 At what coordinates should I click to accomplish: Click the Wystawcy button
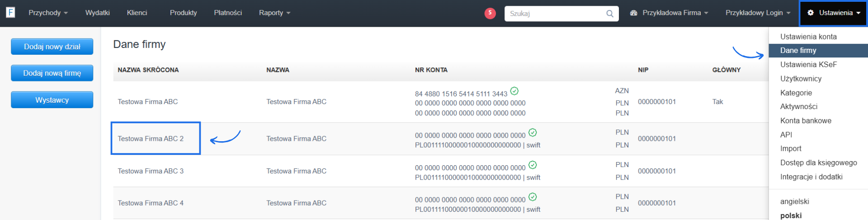(x=52, y=100)
